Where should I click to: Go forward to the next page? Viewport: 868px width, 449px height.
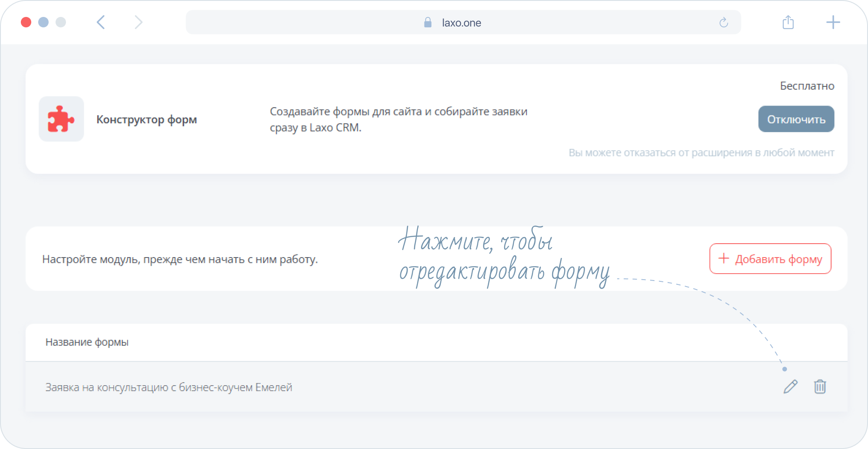[x=138, y=23]
